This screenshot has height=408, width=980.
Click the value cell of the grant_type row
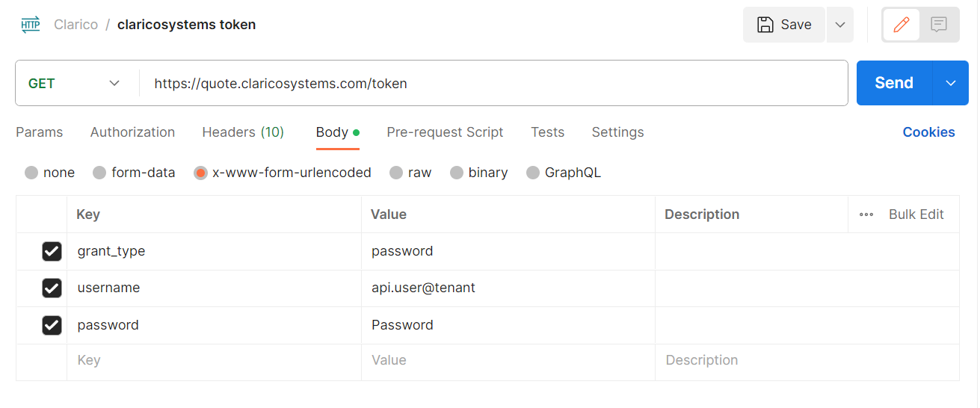508,251
